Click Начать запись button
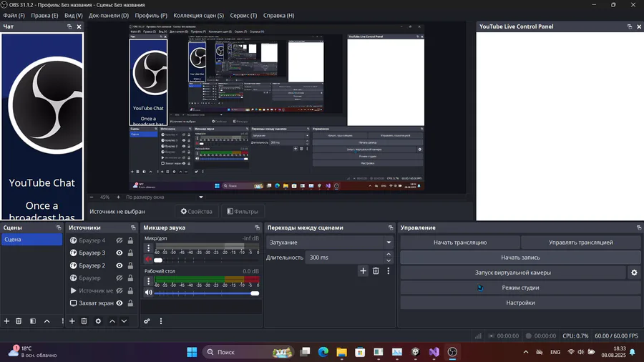Image resolution: width=644 pixels, height=362 pixels. pos(520,258)
